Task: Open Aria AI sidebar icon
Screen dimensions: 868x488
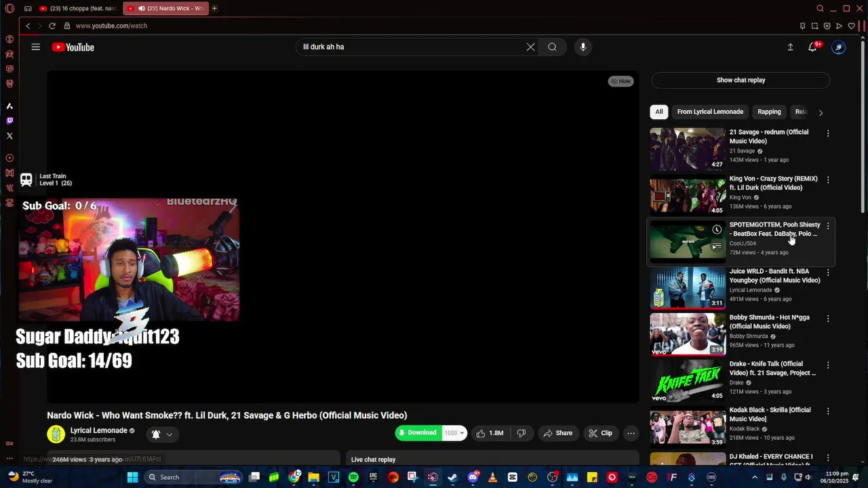Action: pos(9,106)
